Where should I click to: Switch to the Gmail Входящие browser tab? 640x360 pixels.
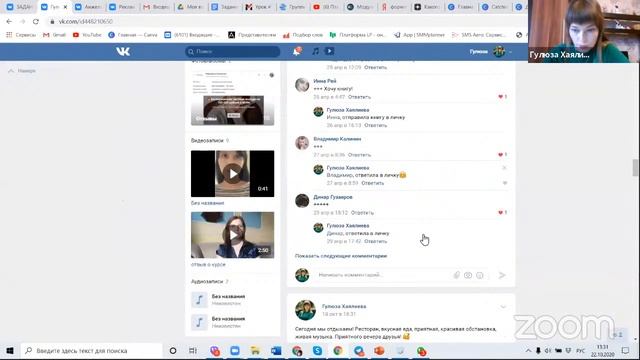pos(156,7)
